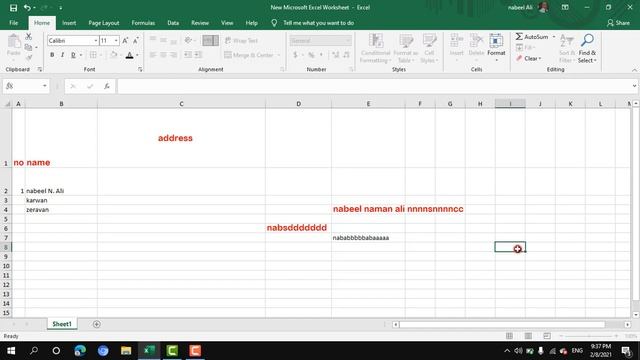Open Microsoft Edge from taskbar

point(80,351)
